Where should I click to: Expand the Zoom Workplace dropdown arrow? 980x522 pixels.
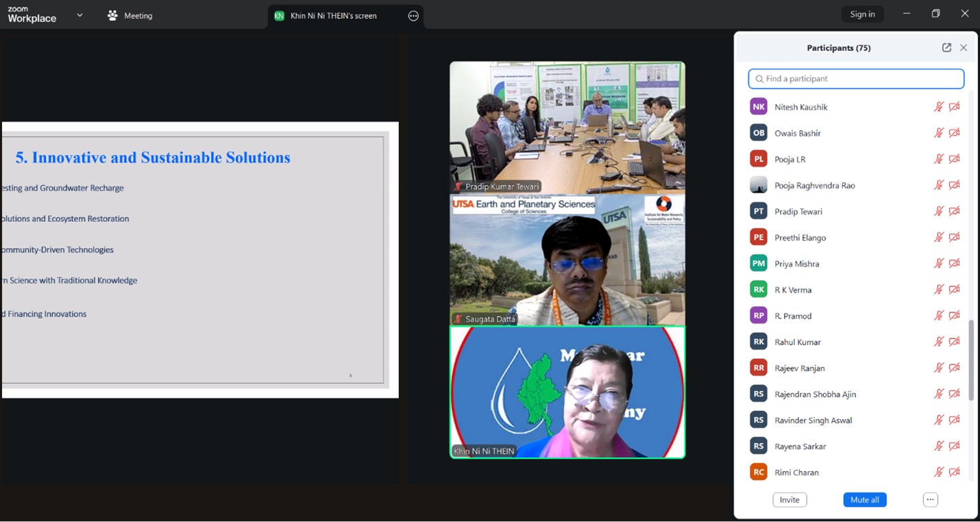(79, 15)
